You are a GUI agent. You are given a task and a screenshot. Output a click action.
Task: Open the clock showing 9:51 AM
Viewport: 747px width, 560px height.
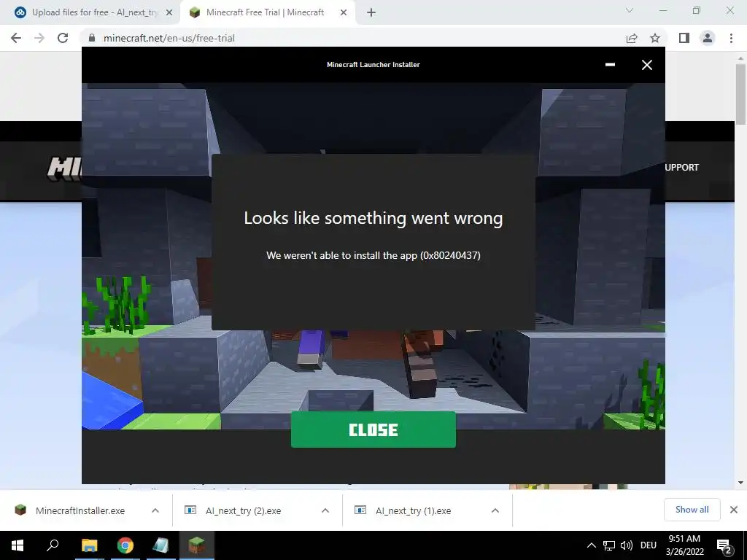tap(684, 545)
